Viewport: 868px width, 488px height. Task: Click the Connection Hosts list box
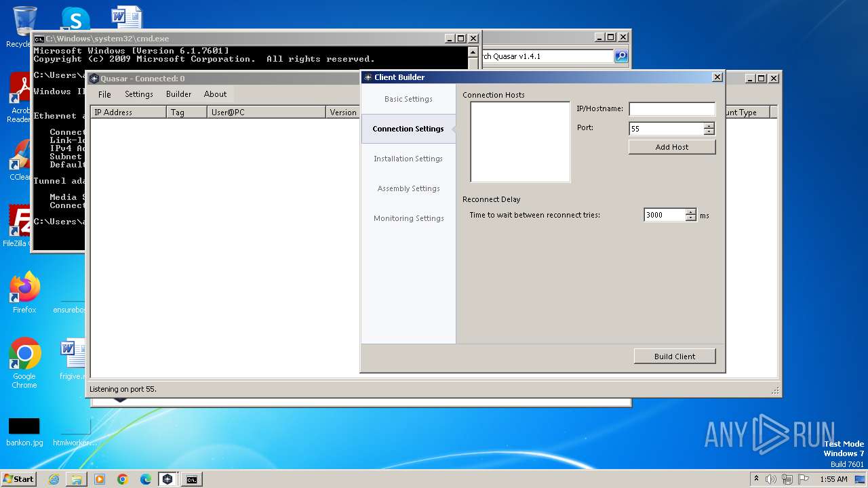tap(520, 142)
